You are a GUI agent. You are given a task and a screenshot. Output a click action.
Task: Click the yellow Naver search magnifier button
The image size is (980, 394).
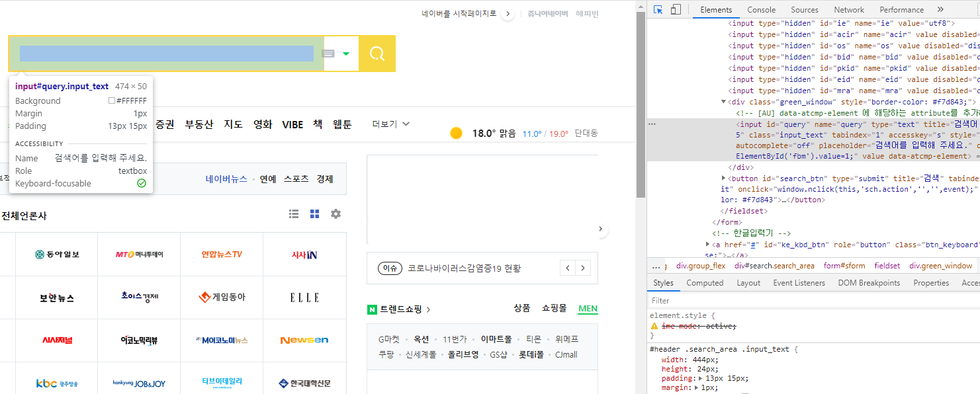click(377, 54)
